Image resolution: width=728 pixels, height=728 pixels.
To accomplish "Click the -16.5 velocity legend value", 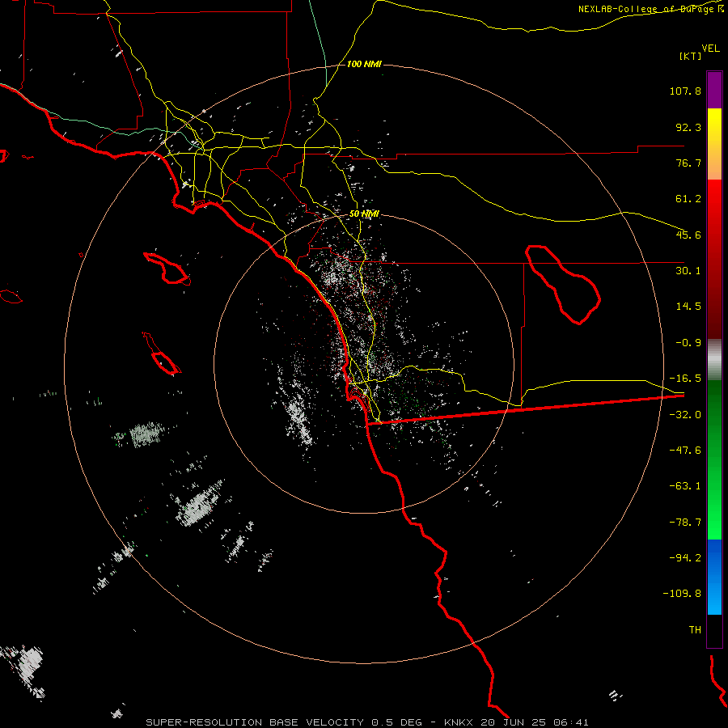I will 685,379.
